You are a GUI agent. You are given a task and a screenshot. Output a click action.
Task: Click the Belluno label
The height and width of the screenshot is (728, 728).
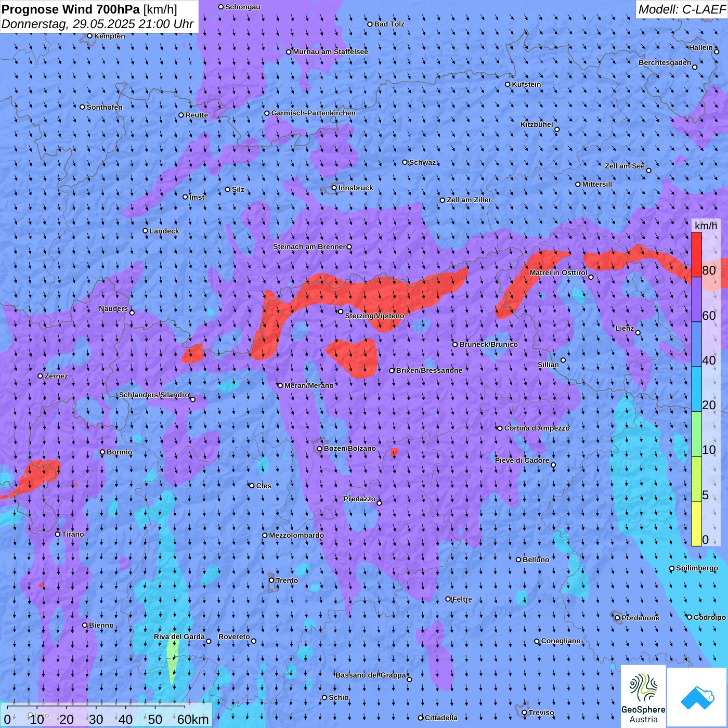pyautogui.click(x=536, y=560)
